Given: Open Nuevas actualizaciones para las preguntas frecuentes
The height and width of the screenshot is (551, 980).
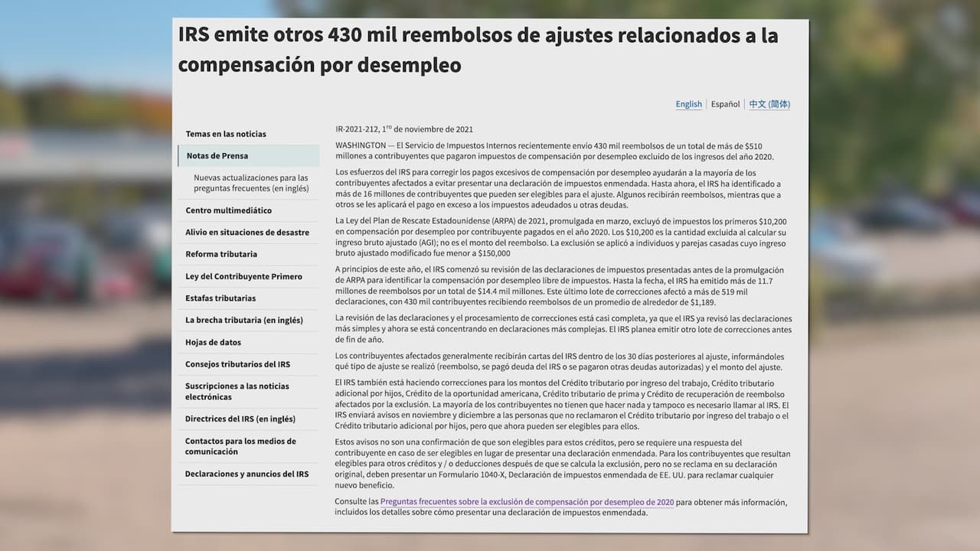Looking at the screenshot, I should tap(251, 183).
